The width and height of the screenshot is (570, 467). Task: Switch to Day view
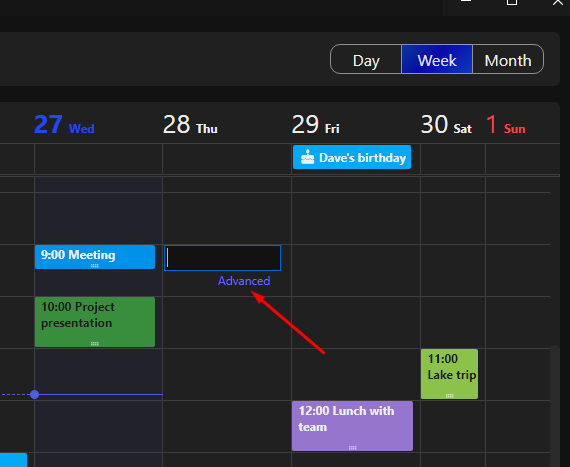[x=366, y=59]
